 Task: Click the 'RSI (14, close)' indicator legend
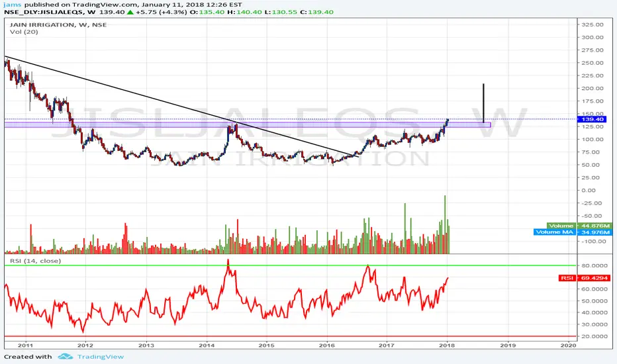point(35,261)
